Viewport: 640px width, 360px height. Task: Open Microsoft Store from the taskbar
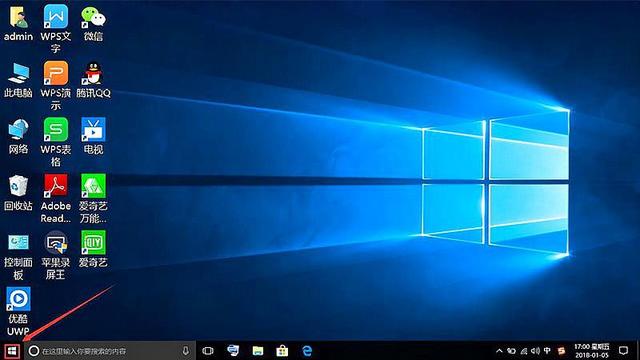pos(282,351)
